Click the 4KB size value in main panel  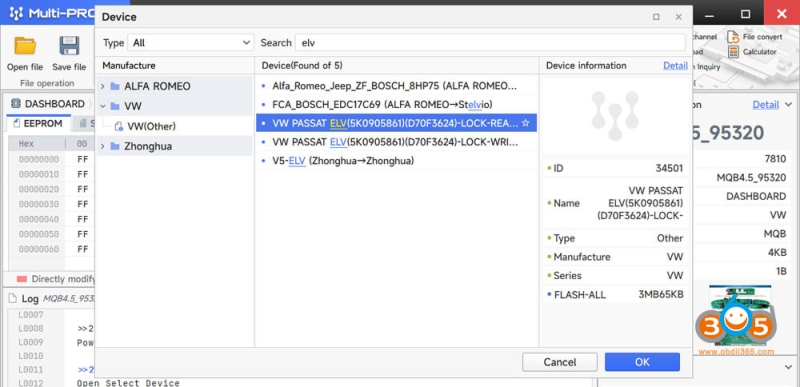(x=778, y=253)
